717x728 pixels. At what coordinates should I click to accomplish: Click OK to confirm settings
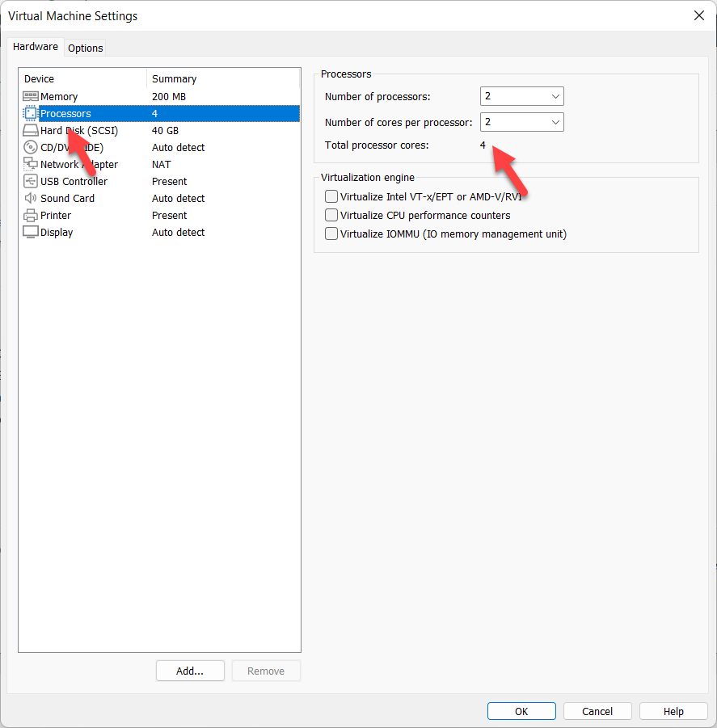coord(521,711)
